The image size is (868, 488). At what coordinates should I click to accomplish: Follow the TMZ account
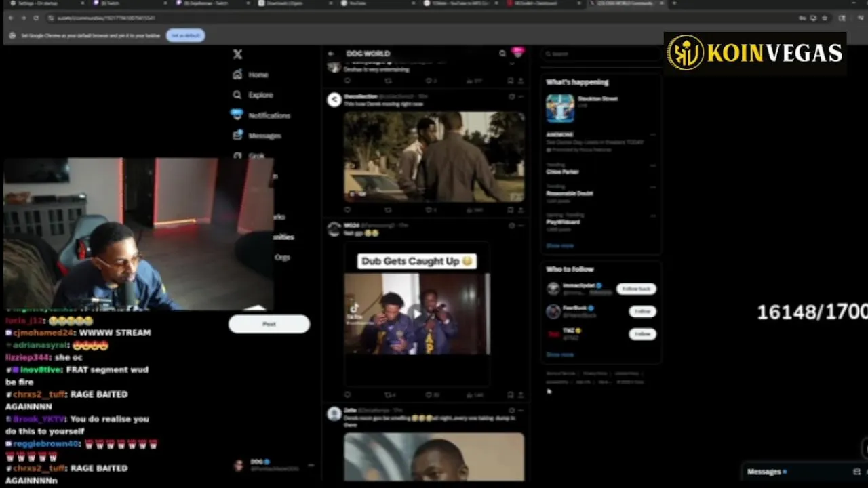pyautogui.click(x=642, y=333)
